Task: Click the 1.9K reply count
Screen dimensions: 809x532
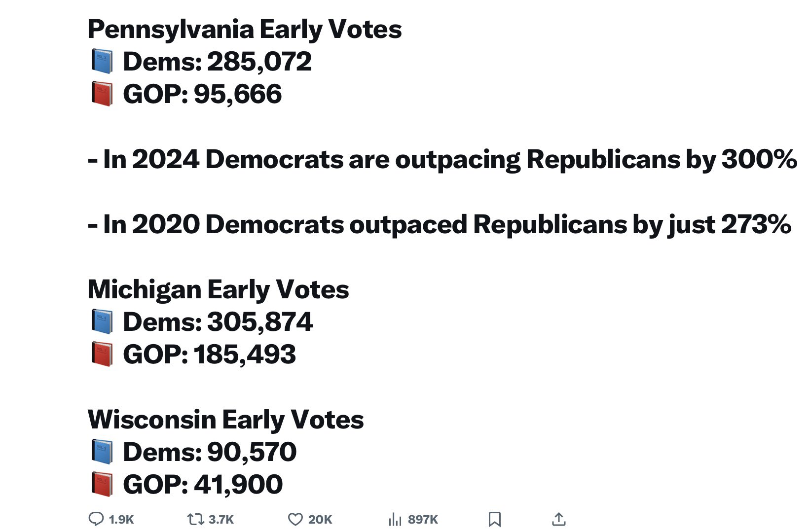Action: [121, 519]
